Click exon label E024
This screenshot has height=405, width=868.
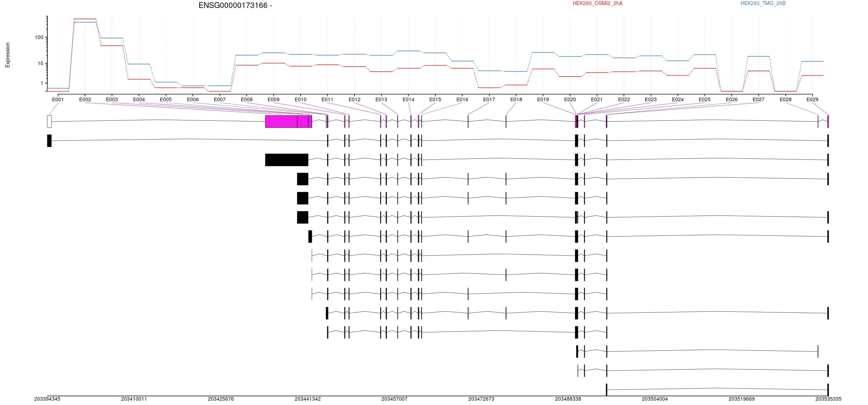678,99
